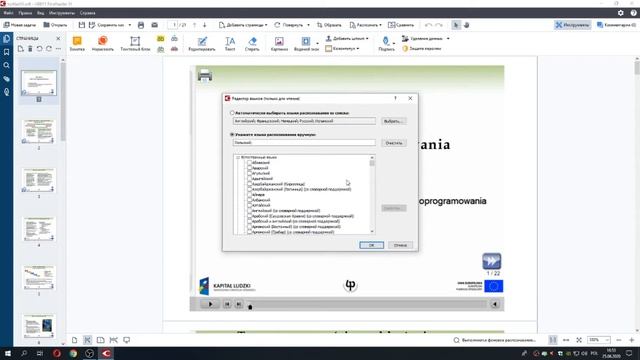Open the Распознать recognize dropdown
The height and width of the screenshot is (360, 640).
366,25
